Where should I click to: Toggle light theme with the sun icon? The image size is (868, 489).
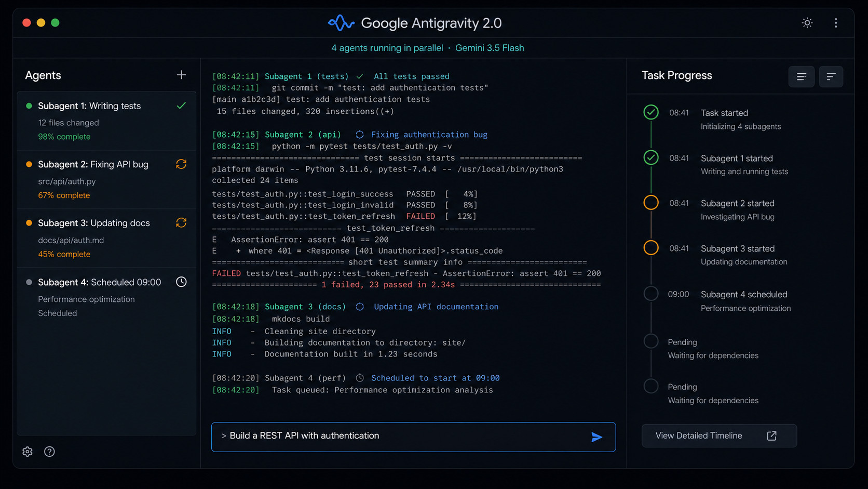(807, 23)
